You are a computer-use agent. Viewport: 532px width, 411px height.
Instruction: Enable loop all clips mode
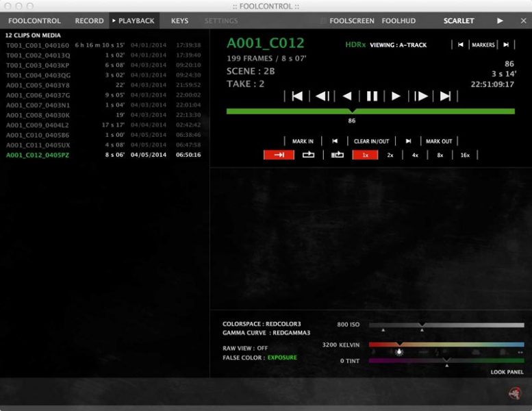pos(338,155)
